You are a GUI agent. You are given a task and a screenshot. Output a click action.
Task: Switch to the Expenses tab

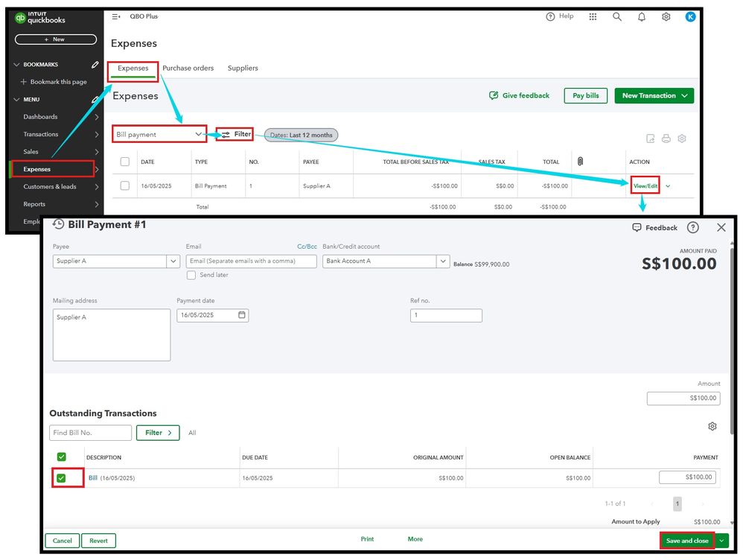(x=133, y=69)
